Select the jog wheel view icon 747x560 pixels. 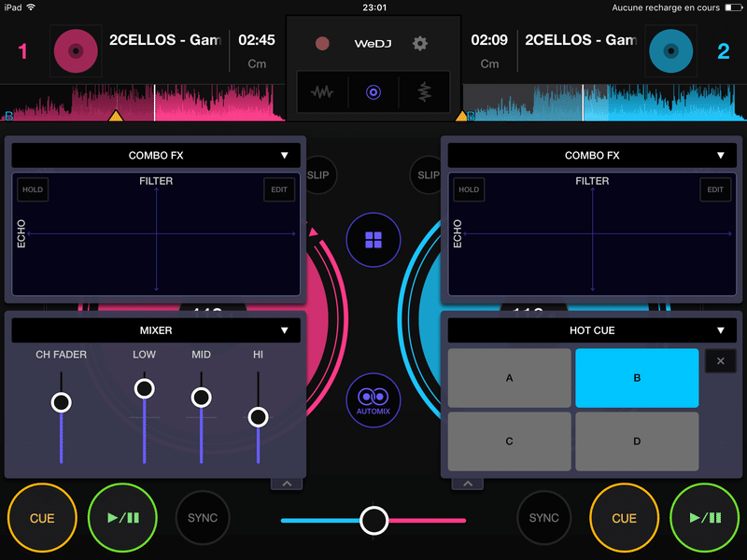(x=373, y=91)
